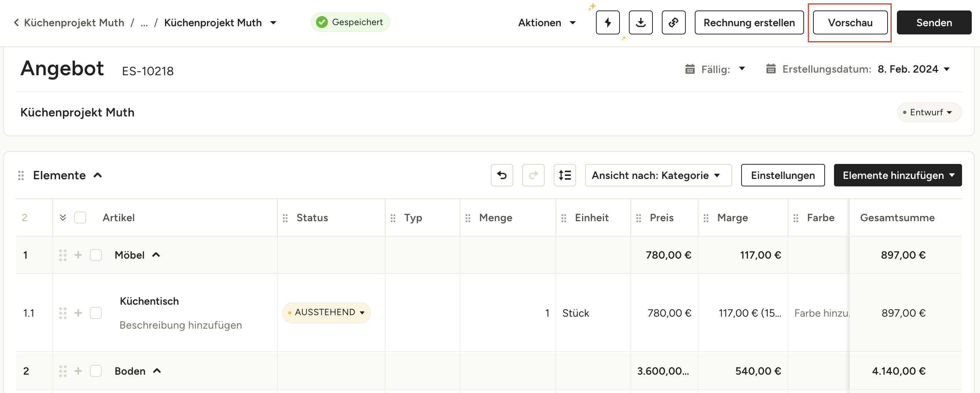Click the Küchentisch price 780,00 € cell
The width and height of the screenshot is (980, 393).
point(664,313)
